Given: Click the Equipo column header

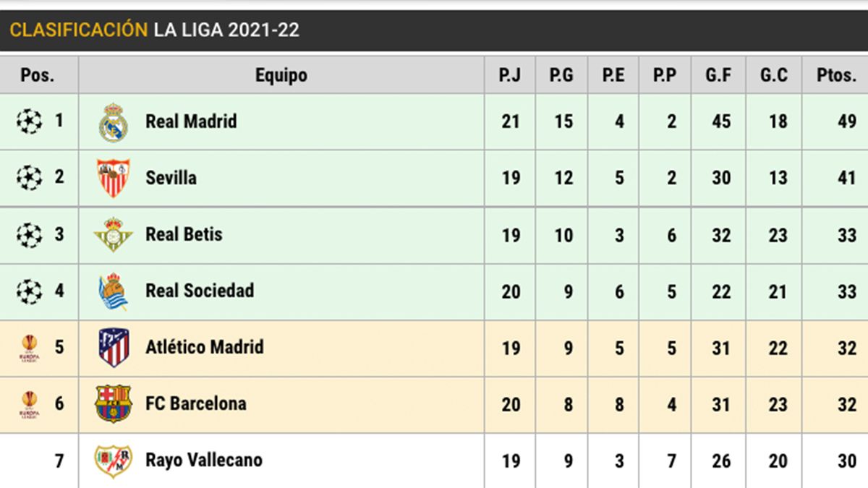Looking at the screenshot, I should pyautogui.click(x=281, y=75).
